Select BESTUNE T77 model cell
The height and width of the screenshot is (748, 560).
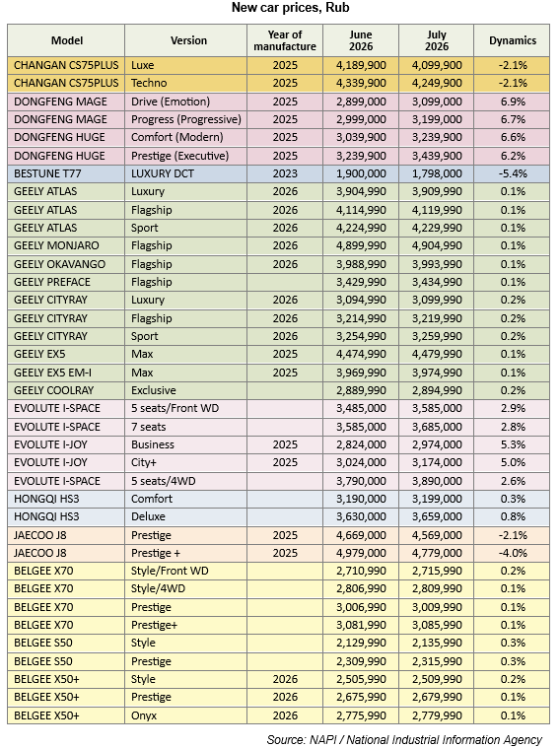pyautogui.click(x=66, y=173)
